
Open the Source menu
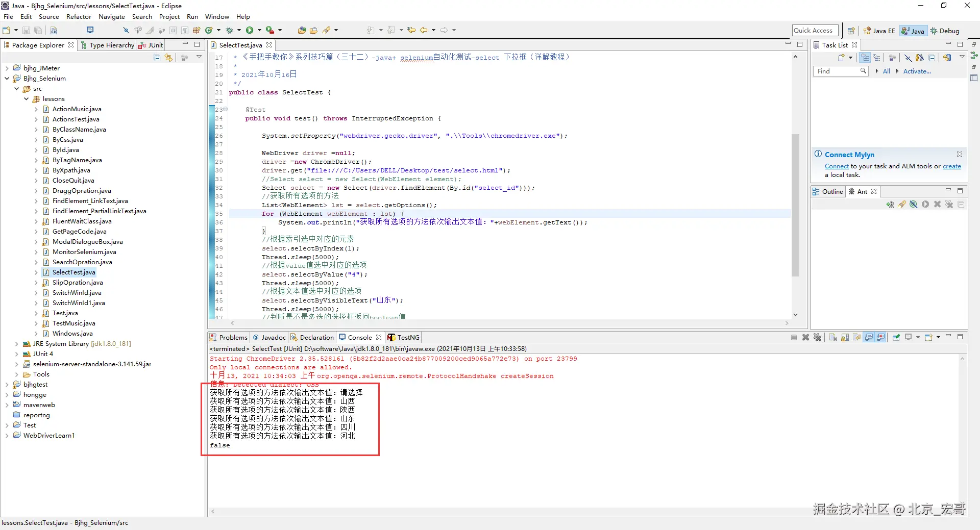tap(49, 17)
